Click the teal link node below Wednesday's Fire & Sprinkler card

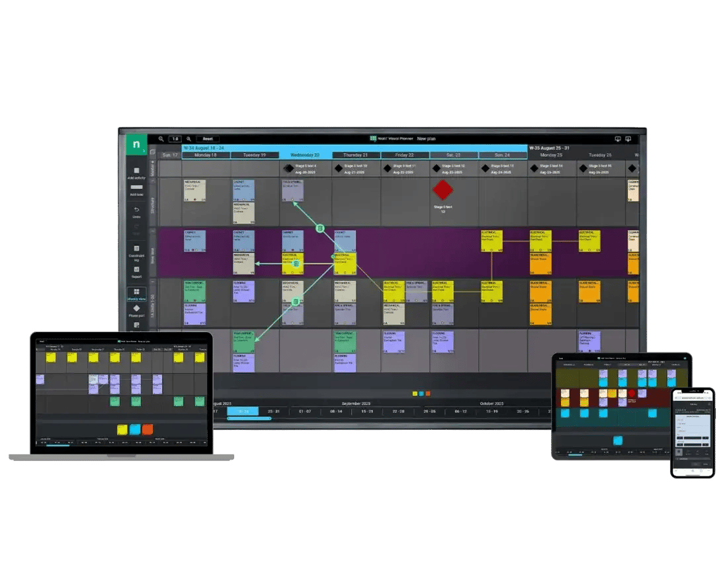tap(320, 228)
